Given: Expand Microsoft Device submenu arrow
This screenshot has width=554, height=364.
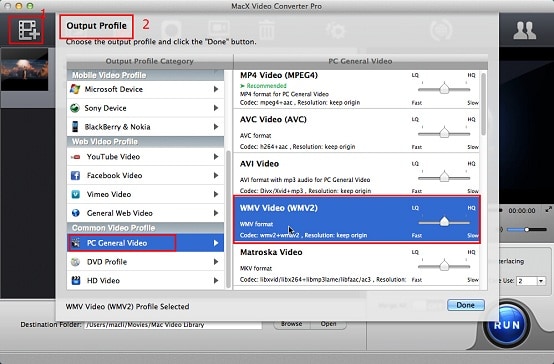Looking at the screenshot, I should (x=216, y=89).
